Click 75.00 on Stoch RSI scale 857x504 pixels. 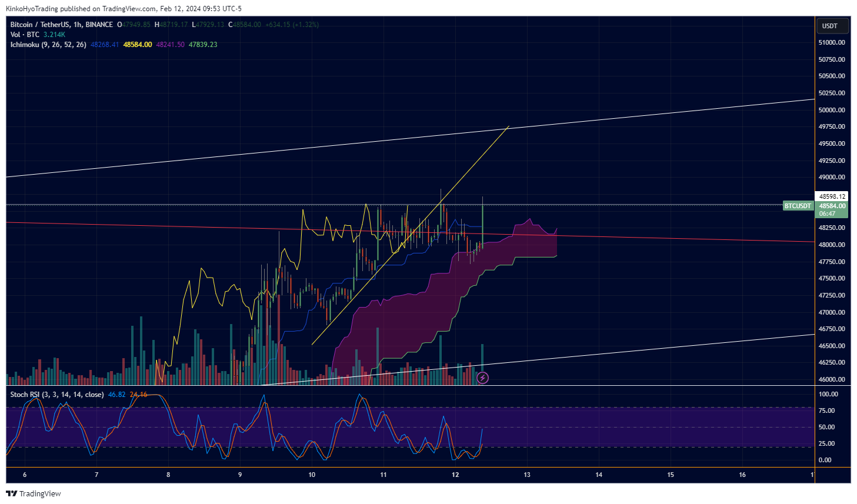tap(826, 410)
